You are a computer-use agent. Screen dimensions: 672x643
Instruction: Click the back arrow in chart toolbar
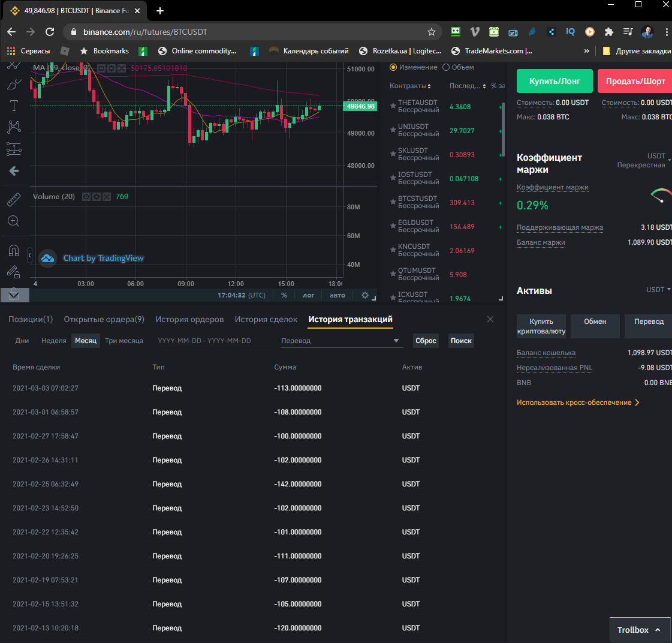pos(14,171)
